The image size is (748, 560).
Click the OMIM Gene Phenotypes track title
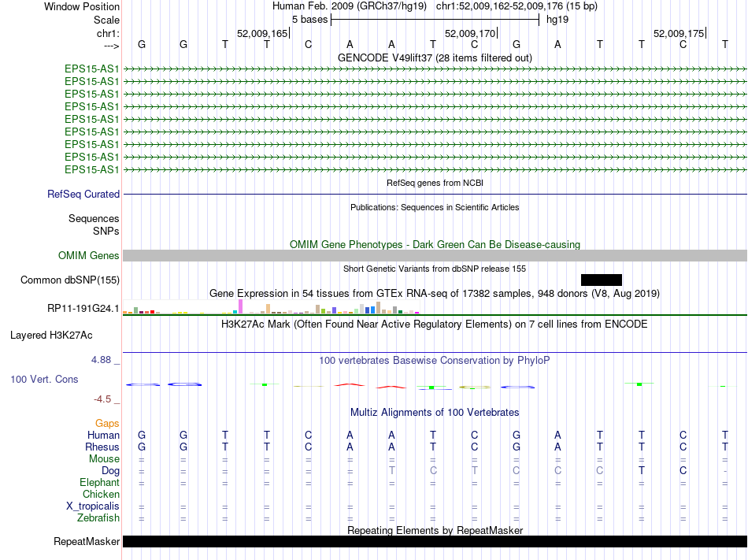click(x=435, y=244)
